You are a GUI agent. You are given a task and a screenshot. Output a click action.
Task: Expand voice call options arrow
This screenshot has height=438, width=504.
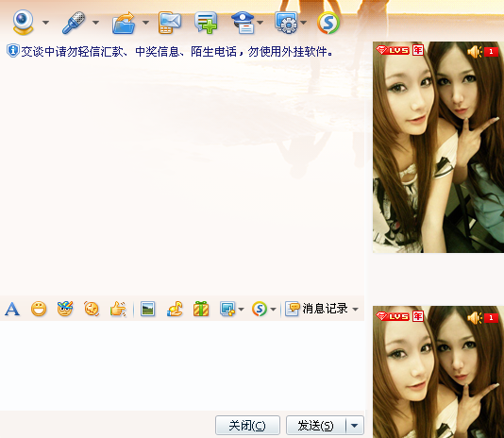pyautogui.click(x=95, y=23)
